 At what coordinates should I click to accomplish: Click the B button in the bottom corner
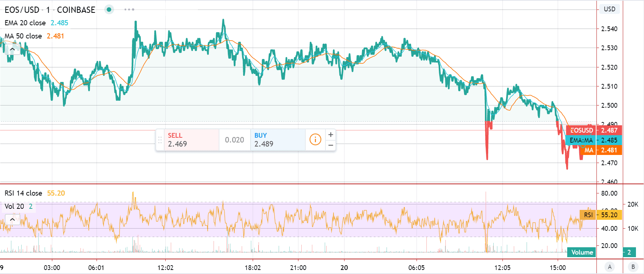point(633,267)
